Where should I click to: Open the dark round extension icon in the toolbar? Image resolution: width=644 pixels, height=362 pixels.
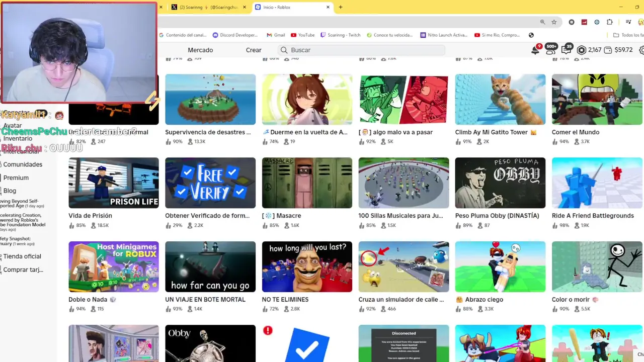pos(572,22)
